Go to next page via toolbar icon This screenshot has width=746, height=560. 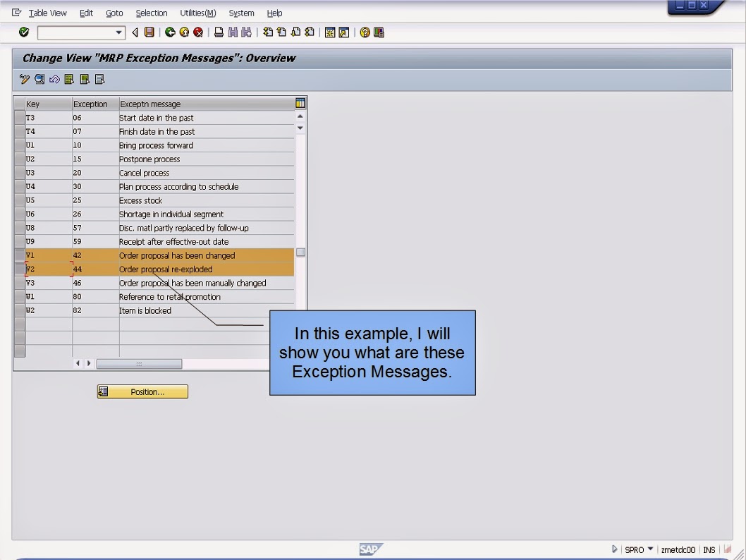click(x=295, y=32)
